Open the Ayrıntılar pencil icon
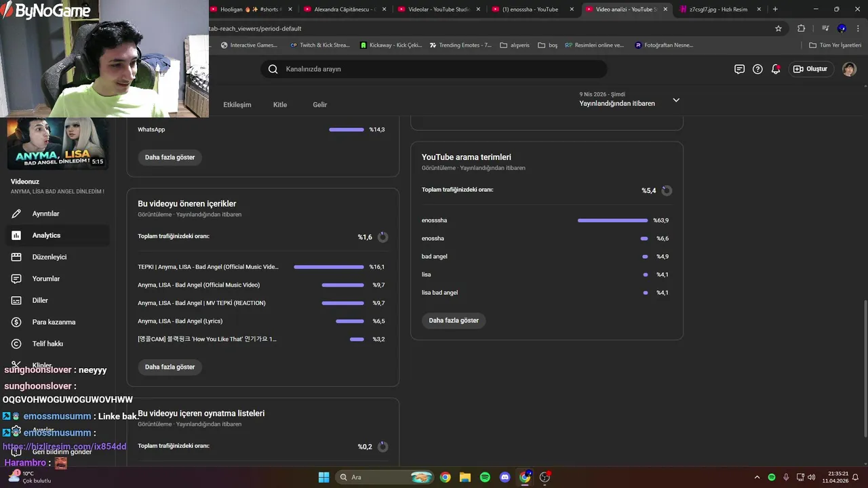Screen dimensions: 868x488 click(x=16, y=213)
